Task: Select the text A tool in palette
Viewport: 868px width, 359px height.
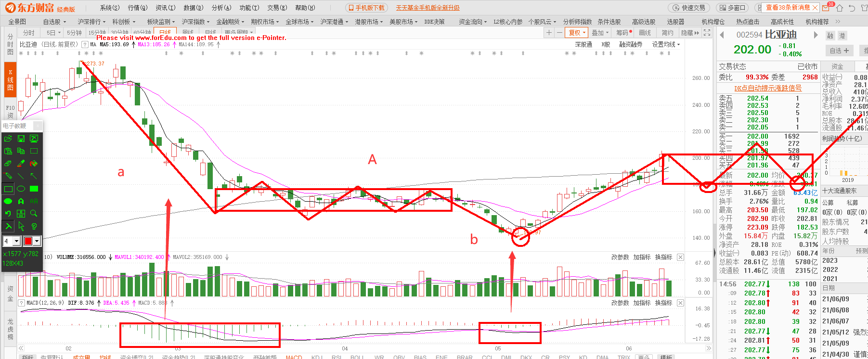Action: tap(21, 201)
